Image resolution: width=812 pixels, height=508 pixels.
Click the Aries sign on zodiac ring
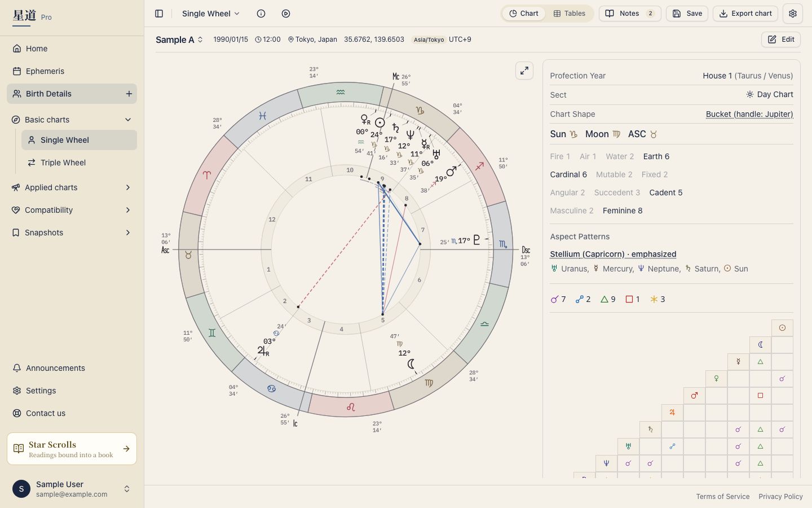point(207,175)
